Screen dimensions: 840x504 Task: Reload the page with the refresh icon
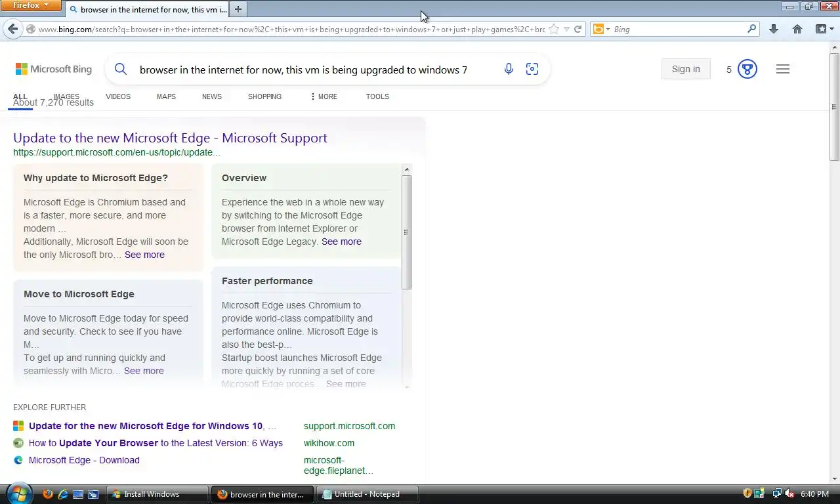pyautogui.click(x=577, y=29)
